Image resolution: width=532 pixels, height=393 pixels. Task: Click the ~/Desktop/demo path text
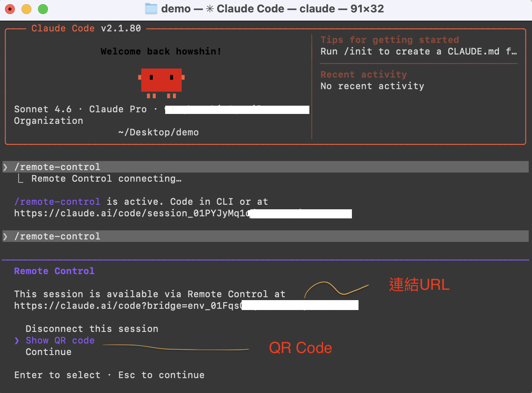pos(158,133)
